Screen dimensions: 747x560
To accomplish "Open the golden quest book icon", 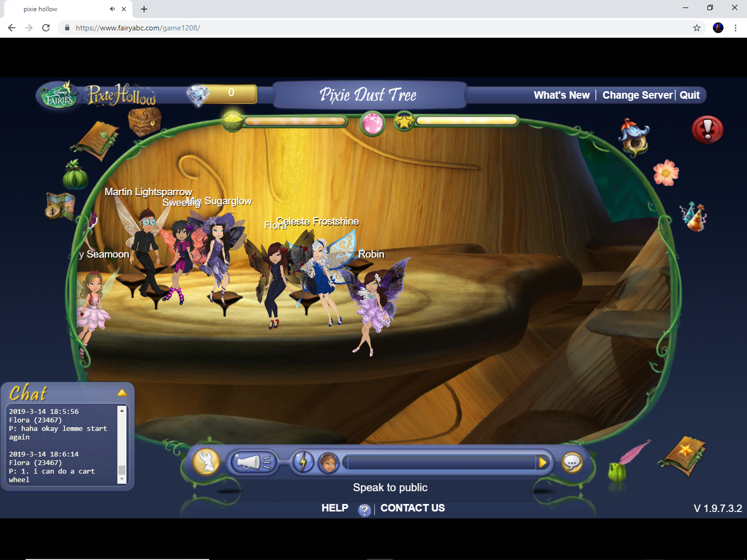I will (685, 457).
